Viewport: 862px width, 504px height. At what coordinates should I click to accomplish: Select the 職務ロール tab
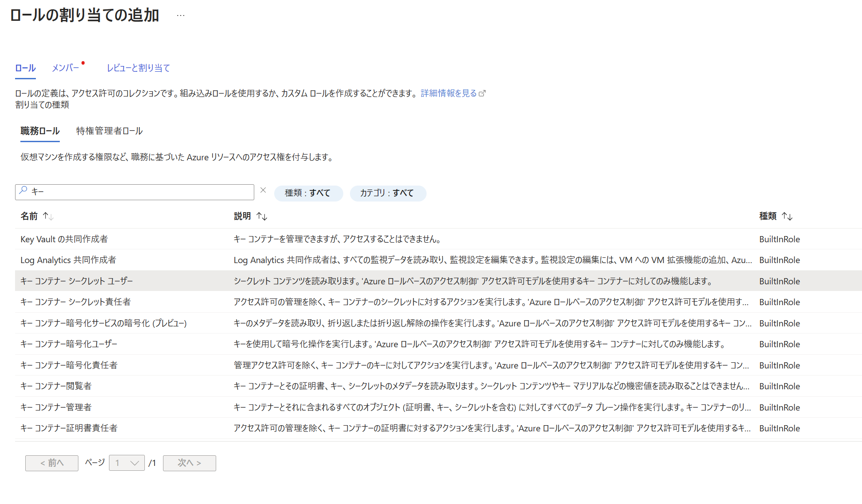40,131
